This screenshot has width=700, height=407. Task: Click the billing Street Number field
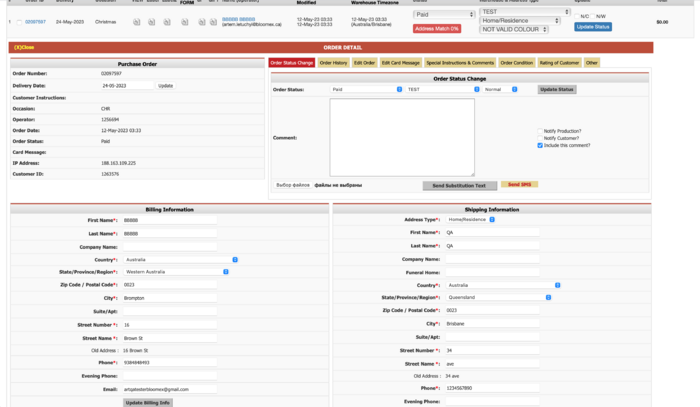[x=170, y=325]
